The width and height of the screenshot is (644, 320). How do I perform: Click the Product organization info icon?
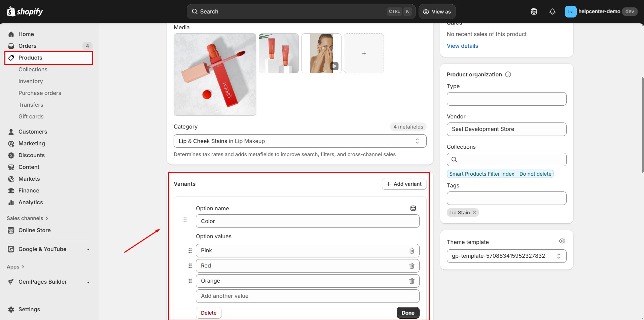click(508, 74)
